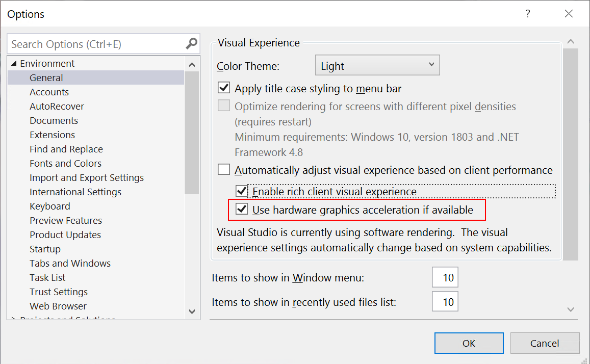590x364 pixels.
Task: Enable Automatically adjust visual experience checkbox
Action: pyautogui.click(x=224, y=170)
